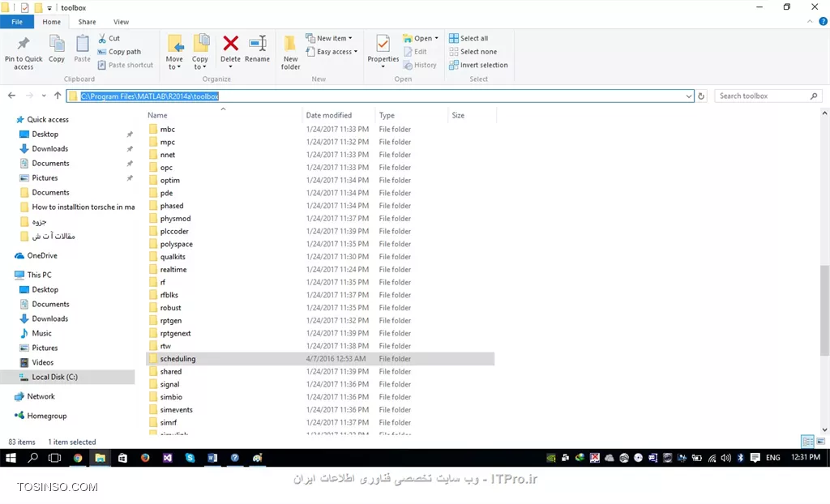Switch to the Share tab

click(x=87, y=22)
